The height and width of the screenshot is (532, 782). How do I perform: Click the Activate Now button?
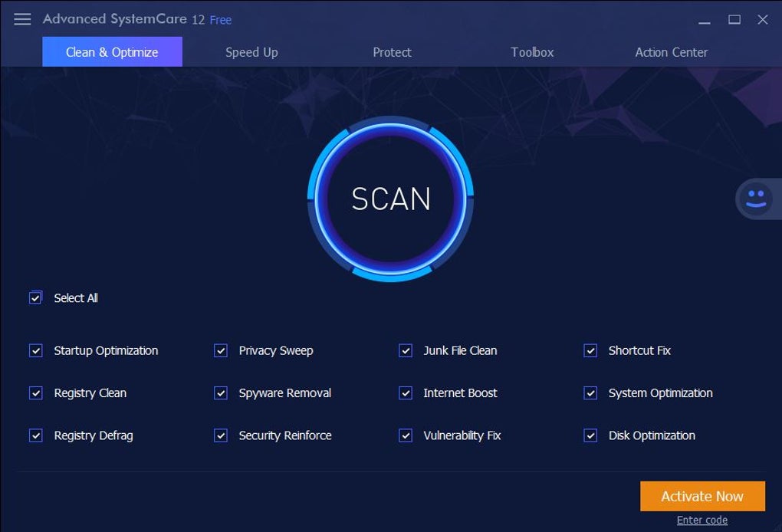tap(702, 496)
